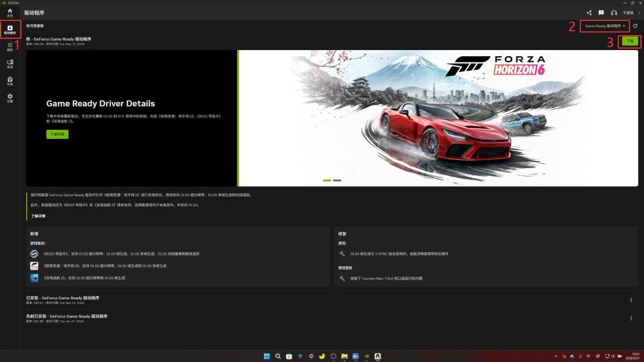
Task: Open File Explorer folder from taskbar
Action: pos(344,356)
